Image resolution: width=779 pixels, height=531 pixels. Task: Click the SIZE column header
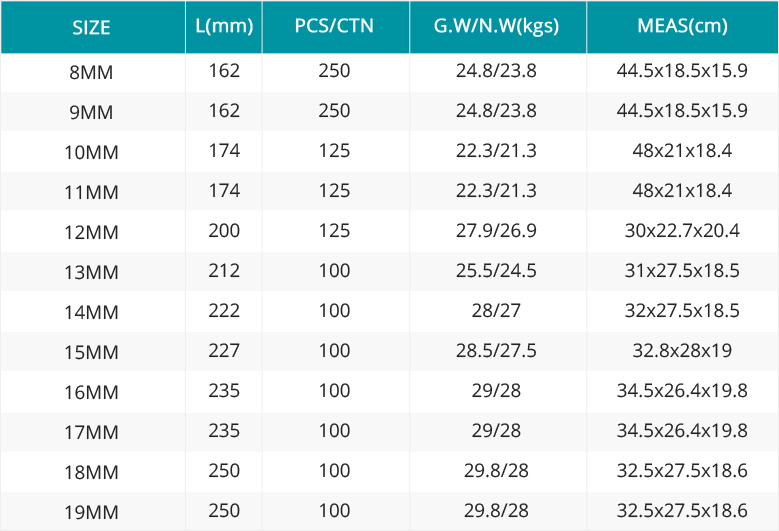(91, 27)
